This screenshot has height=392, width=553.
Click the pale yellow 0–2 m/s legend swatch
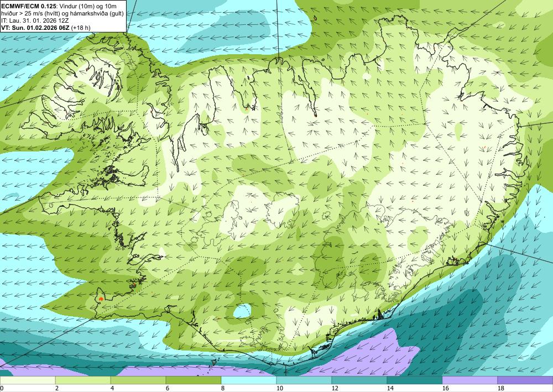28,380
